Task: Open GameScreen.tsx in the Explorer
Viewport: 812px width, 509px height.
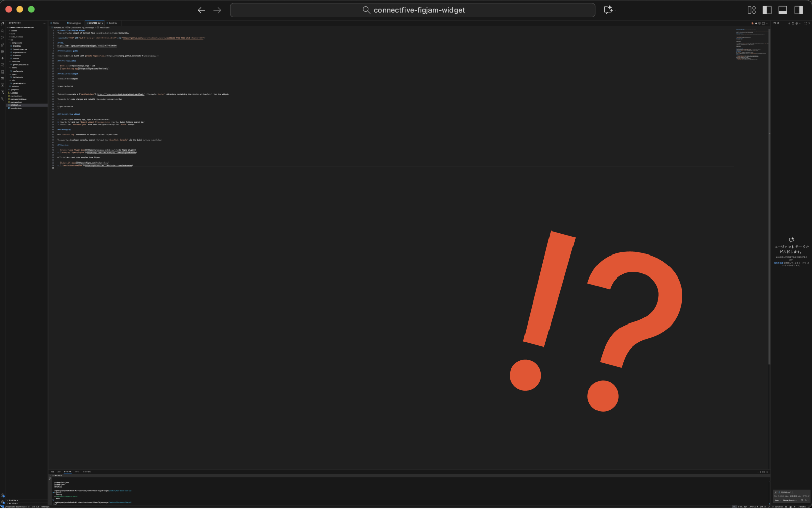Action: (19, 49)
